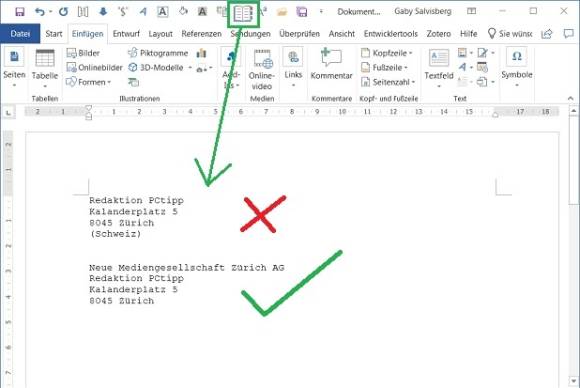Insert a new Kommentar
The height and width of the screenshot is (388, 580).
pyautogui.click(x=331, y=64)
